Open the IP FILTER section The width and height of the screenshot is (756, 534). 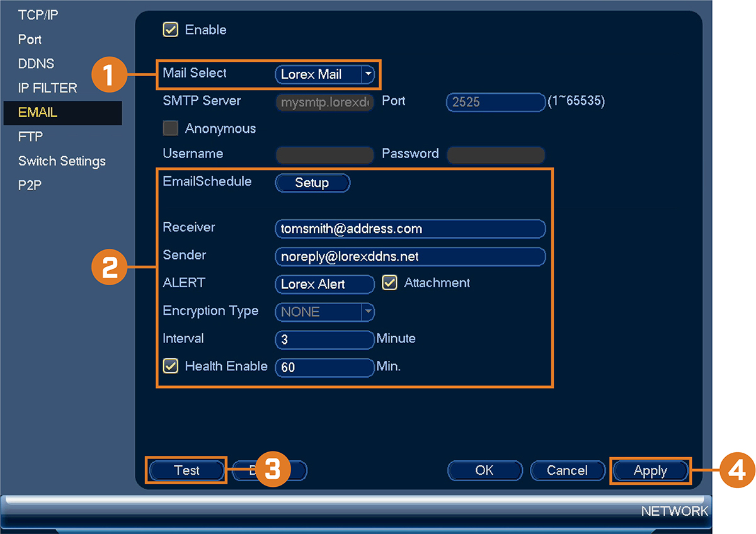coord(48,88)
